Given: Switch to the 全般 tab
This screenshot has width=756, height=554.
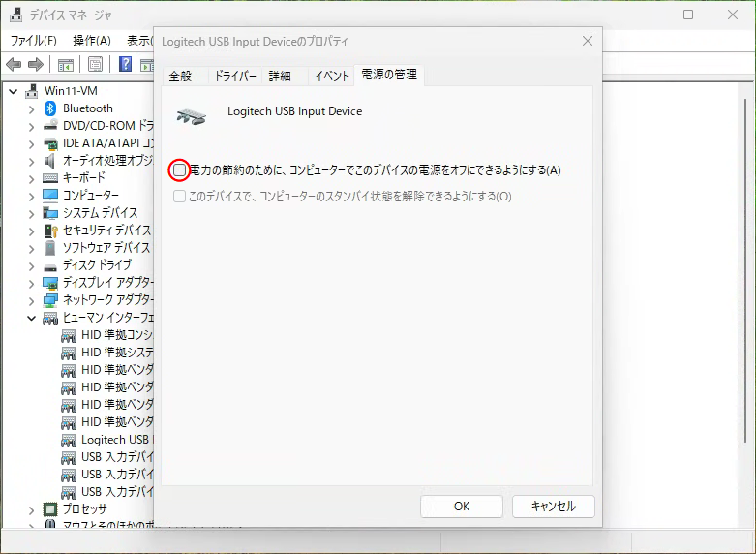Looking at the screenshot, I should point(180,76).
